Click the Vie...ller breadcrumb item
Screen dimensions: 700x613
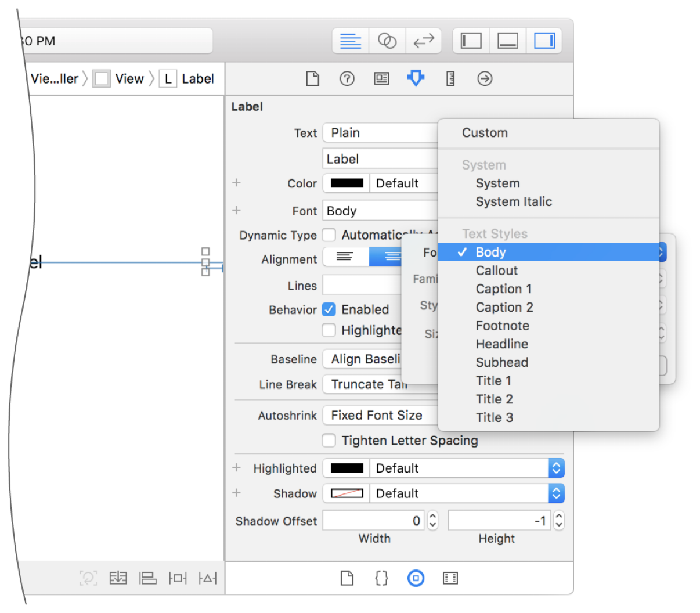pyautogui.click(x=55, y=79)
